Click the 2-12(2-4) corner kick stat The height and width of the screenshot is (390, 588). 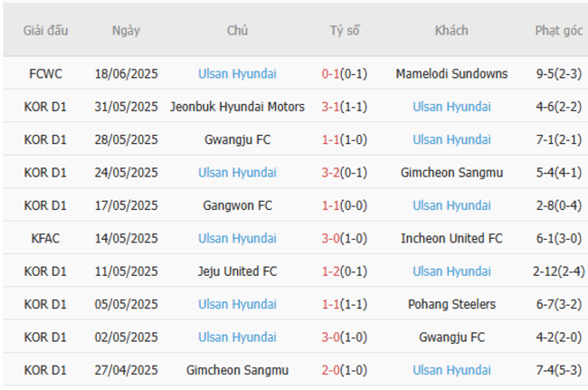[558, 271]
